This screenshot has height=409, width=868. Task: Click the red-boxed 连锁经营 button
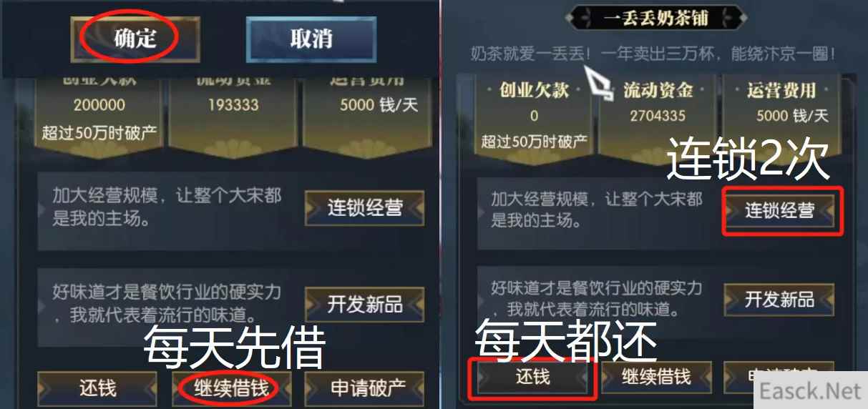pyautogui.click(x=779, y=211)
